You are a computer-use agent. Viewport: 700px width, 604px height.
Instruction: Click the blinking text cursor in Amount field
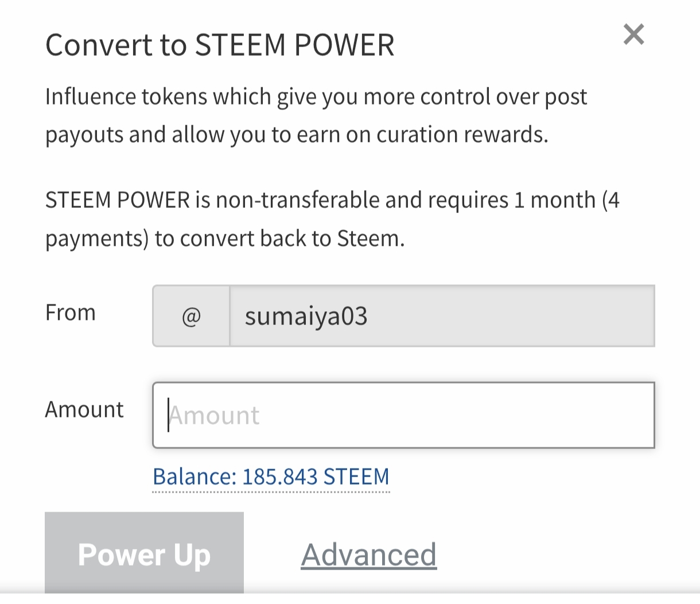click(x=168, y=415)
